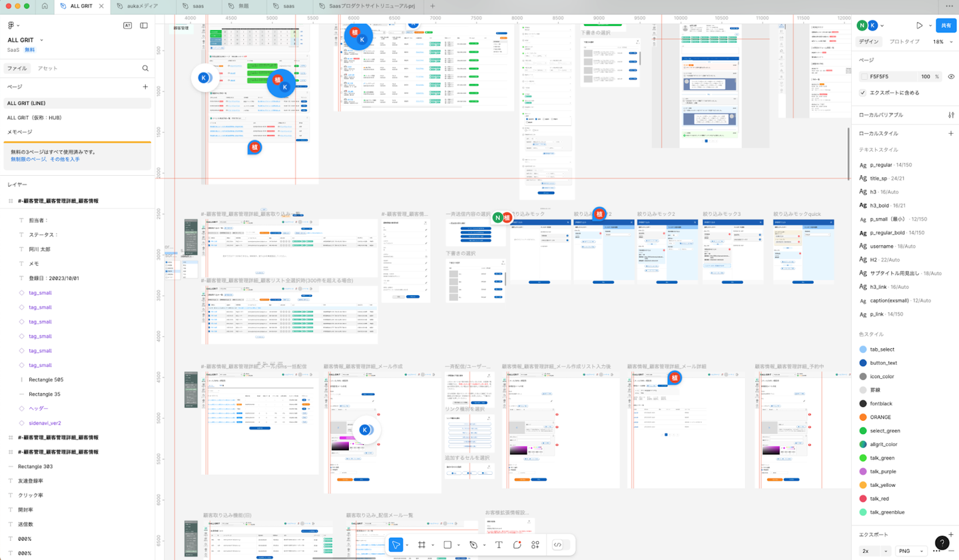This screenshot has width=959, height=560.
Task: Open Move tool options dropdown arrow
Action: (407, 545)
